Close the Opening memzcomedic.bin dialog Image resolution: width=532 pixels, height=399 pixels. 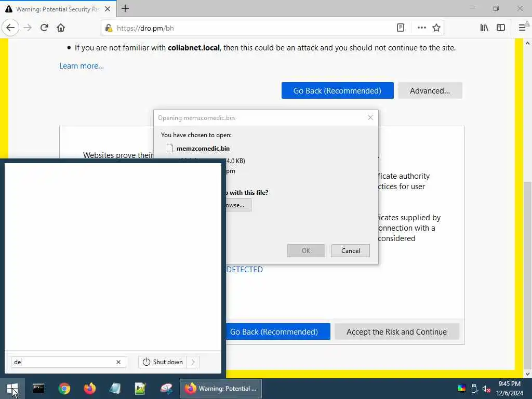370,117
